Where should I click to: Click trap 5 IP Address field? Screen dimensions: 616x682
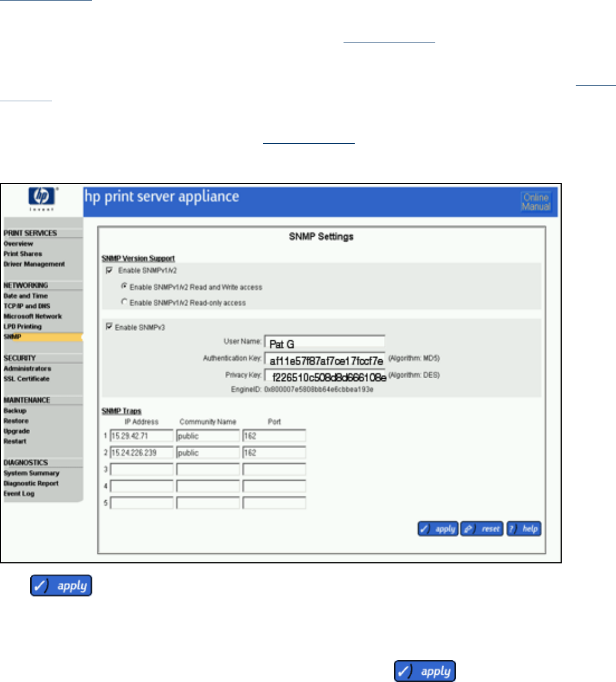point(142,503)
